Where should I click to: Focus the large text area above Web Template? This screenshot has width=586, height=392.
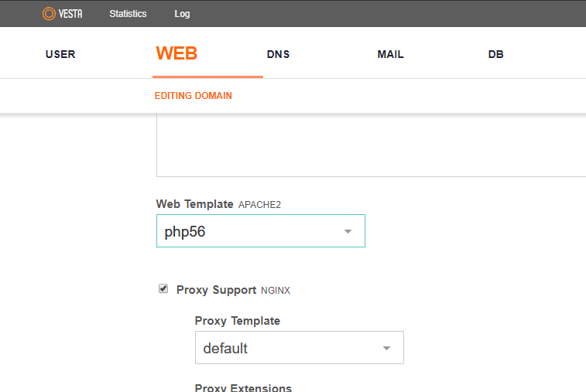(370, 145)
